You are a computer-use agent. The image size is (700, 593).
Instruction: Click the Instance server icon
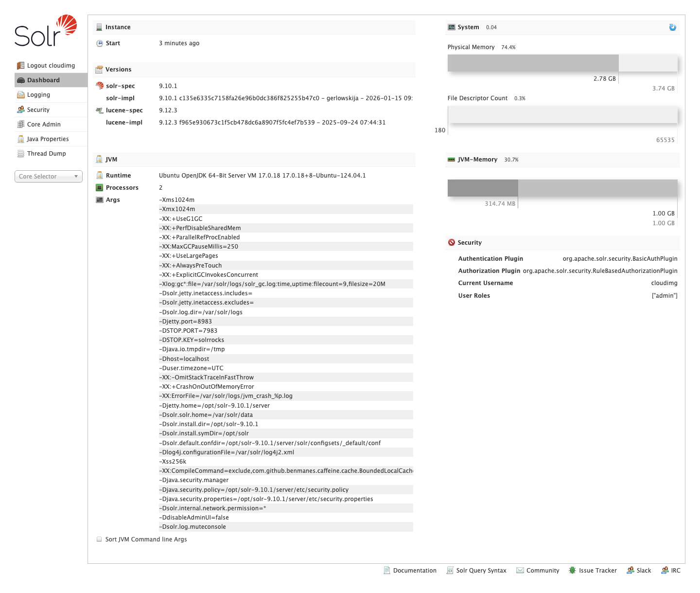(99, 27)
